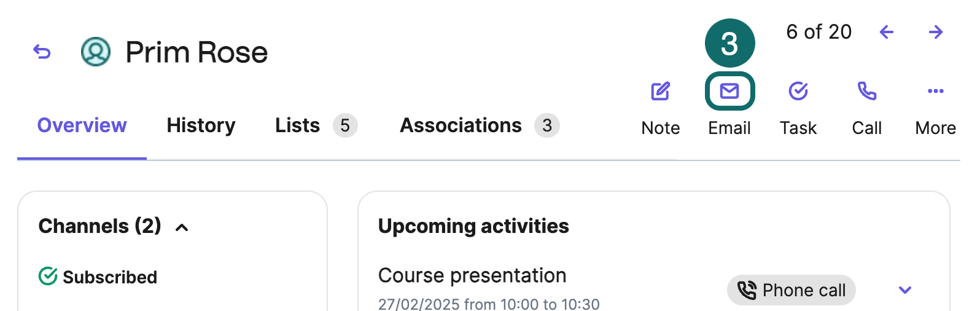Click the green Subscribed check icon
Viewport: 980px width, 311px height.
48,277
